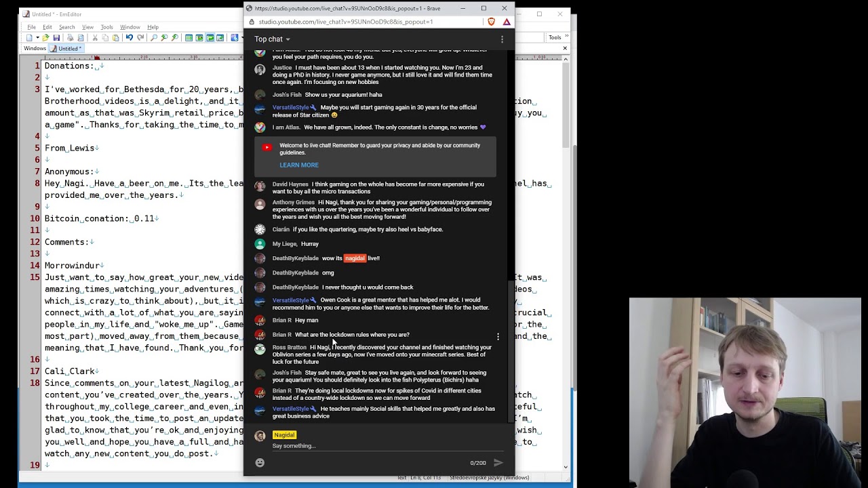Click the New file icon in EmEditor
868x488 pixels.
pyautogui.click(x=29, y=38)
